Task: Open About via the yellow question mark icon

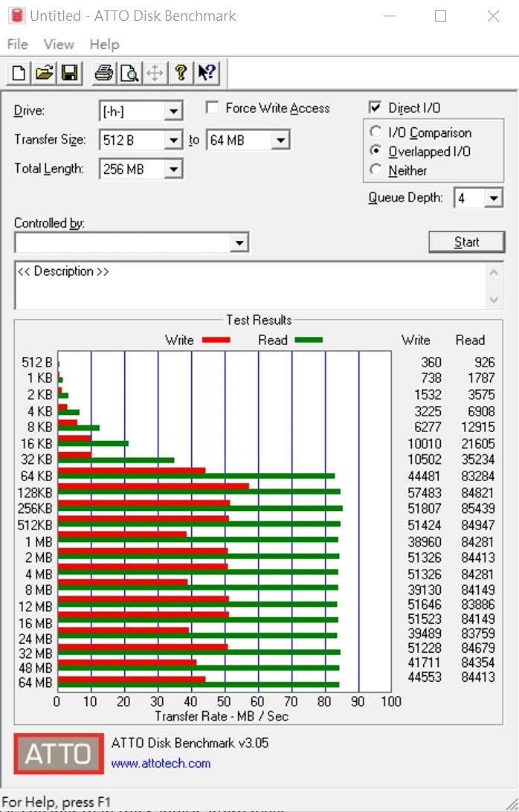Action: click(x=181, y=73)
